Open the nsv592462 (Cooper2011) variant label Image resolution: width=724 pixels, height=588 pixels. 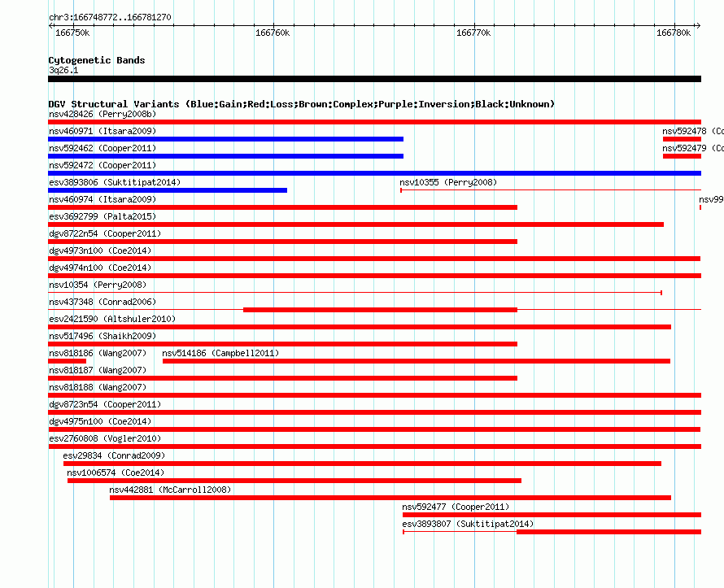[x=102, y=148]
